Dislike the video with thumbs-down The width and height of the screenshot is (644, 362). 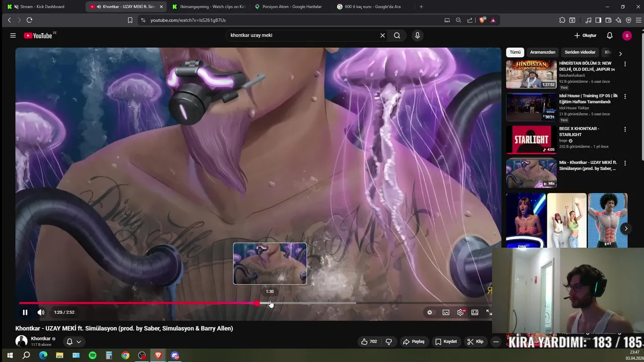(x=388, y=341)
